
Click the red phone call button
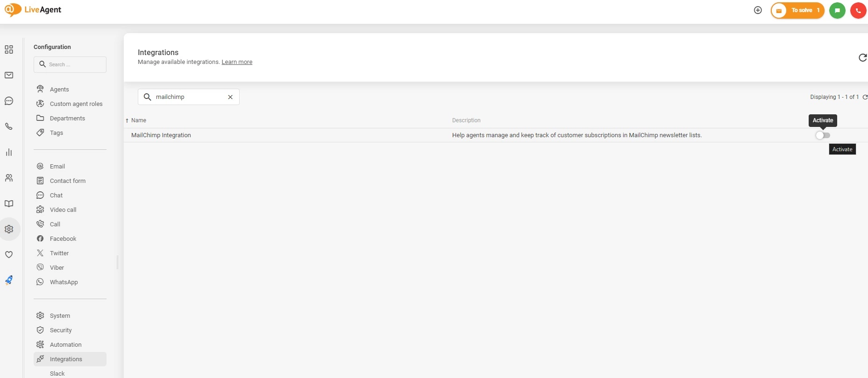click(x=858, y=10)
